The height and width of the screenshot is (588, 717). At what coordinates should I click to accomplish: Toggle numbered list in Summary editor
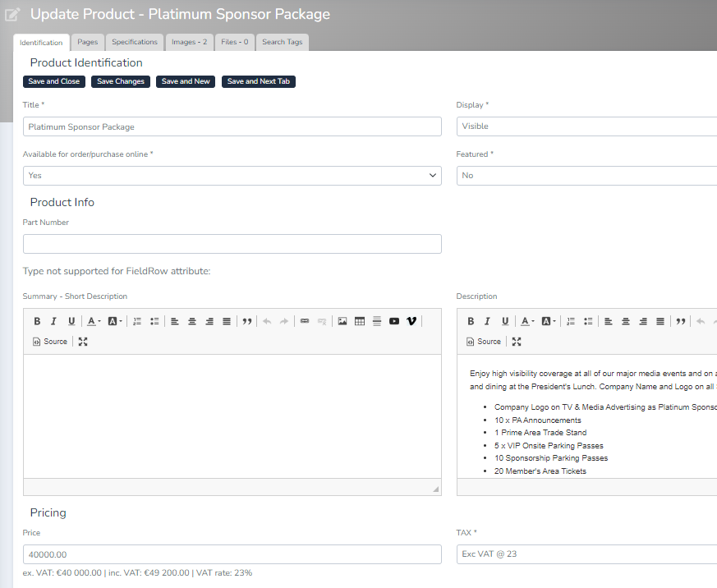point(137,321)
